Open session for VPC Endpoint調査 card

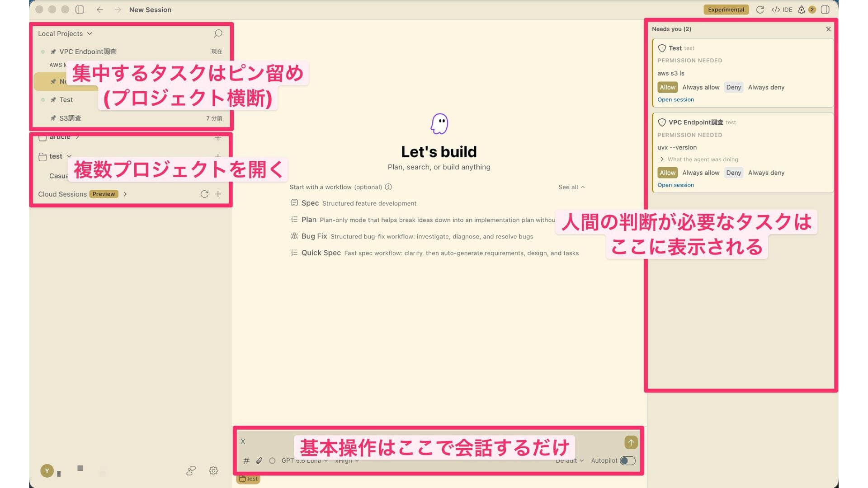675,185
